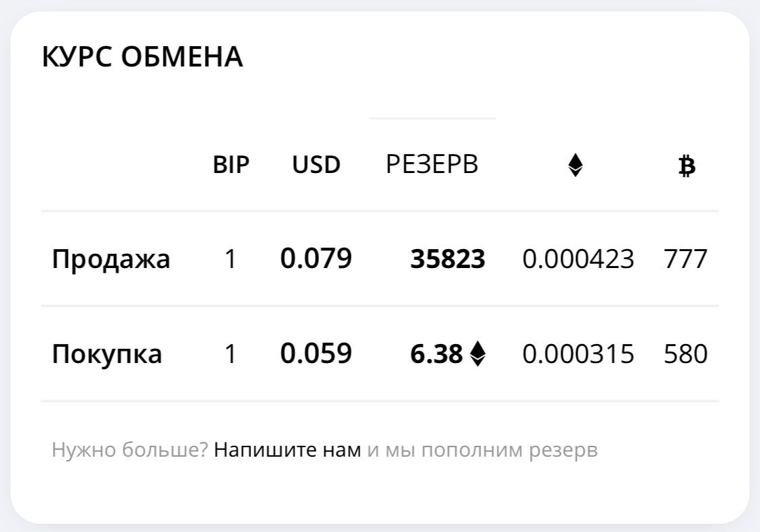This screenshot has width=760, height=532.
Task: Click the ETH sale rate 0.000423
Action: [578, 259]
